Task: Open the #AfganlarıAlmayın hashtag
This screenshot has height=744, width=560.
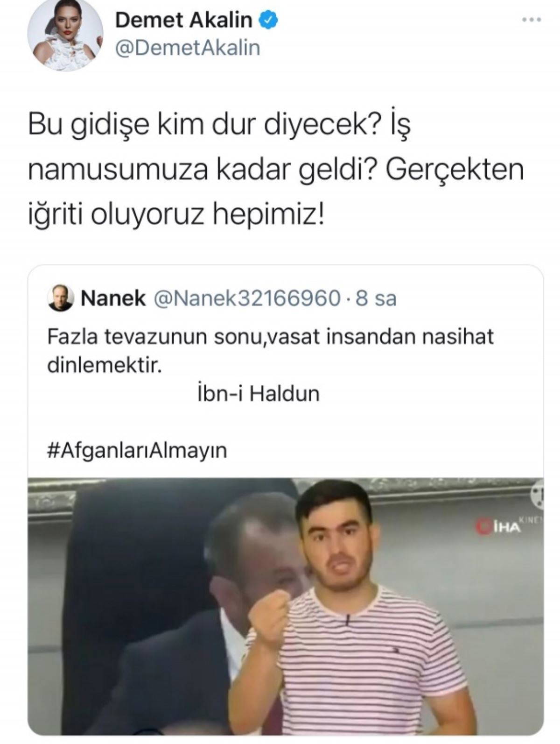Action: (x=137, y=451)
